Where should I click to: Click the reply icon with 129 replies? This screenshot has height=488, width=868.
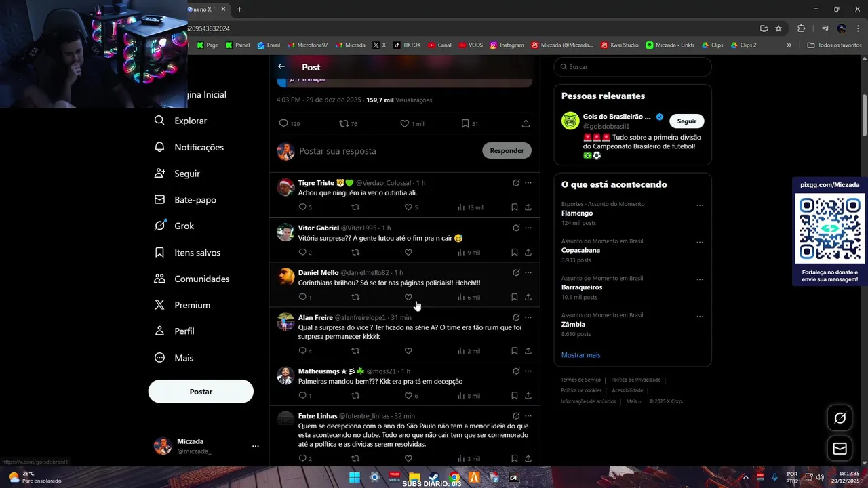pos(283,123)
